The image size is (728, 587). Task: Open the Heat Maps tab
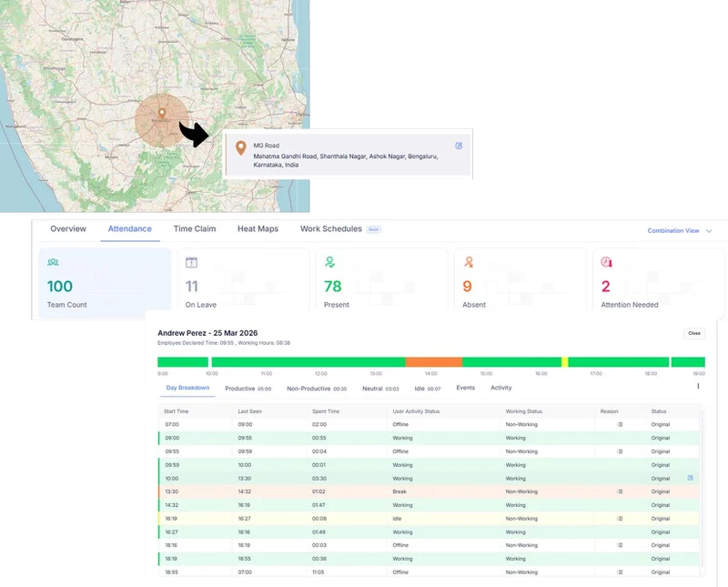tap(258, 229)
